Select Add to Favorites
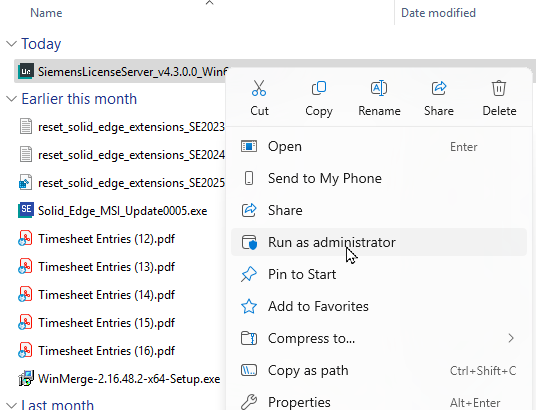This screenshot has height=410, width=536. [379, 306]
